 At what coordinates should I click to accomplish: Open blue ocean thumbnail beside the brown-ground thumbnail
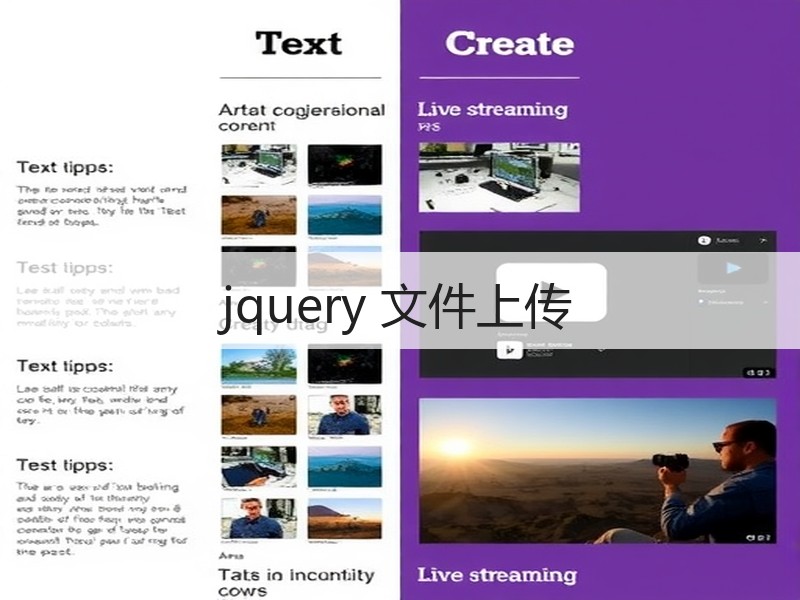pos(344,215)
